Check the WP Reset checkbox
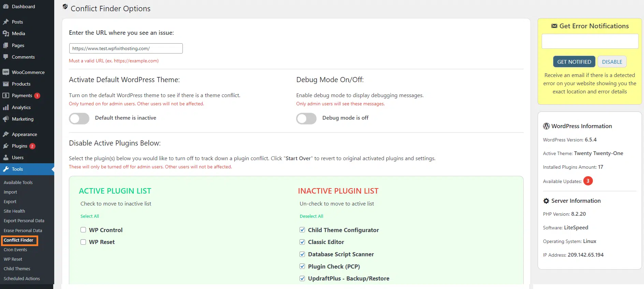 tap(83, 242)
